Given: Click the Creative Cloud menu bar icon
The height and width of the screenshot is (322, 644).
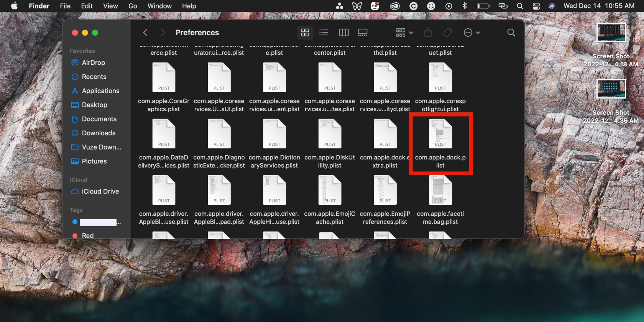Looking at the screenshot, I should pos(394,6).
